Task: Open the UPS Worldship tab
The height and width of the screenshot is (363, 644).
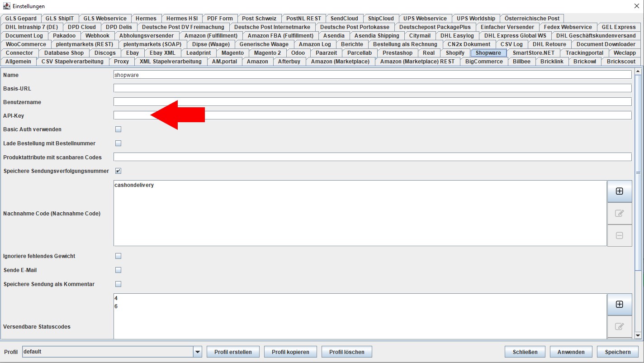Action: tap(476, 19)
